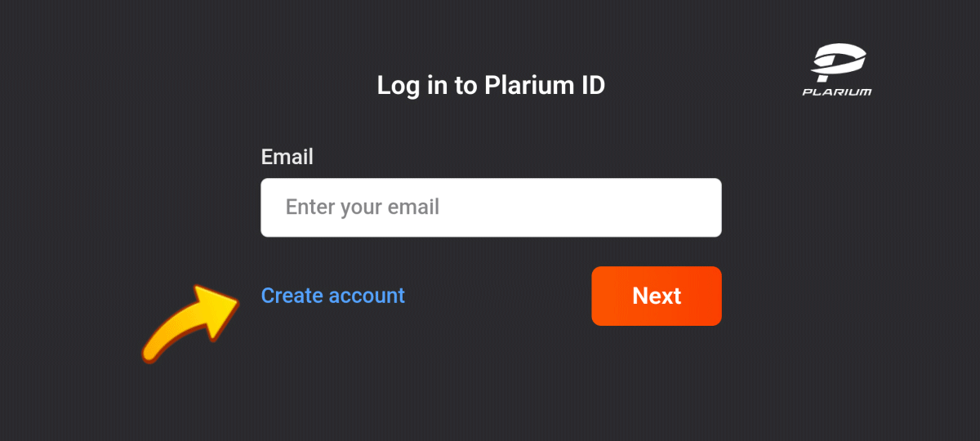
Task: Select the white email text box
Action: 491,207
